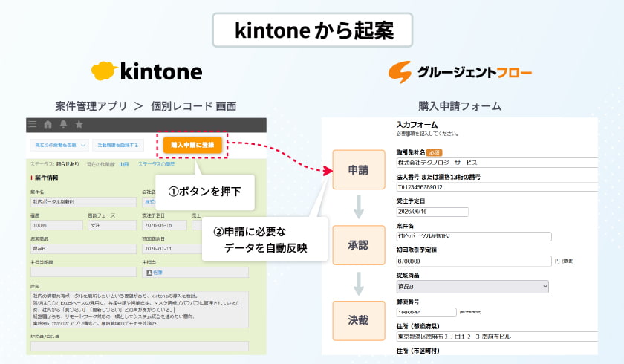Viewport: 624px width, 364px height.
Task: Open the kintone hamburger menu icon
Action: tap(32, 124)
